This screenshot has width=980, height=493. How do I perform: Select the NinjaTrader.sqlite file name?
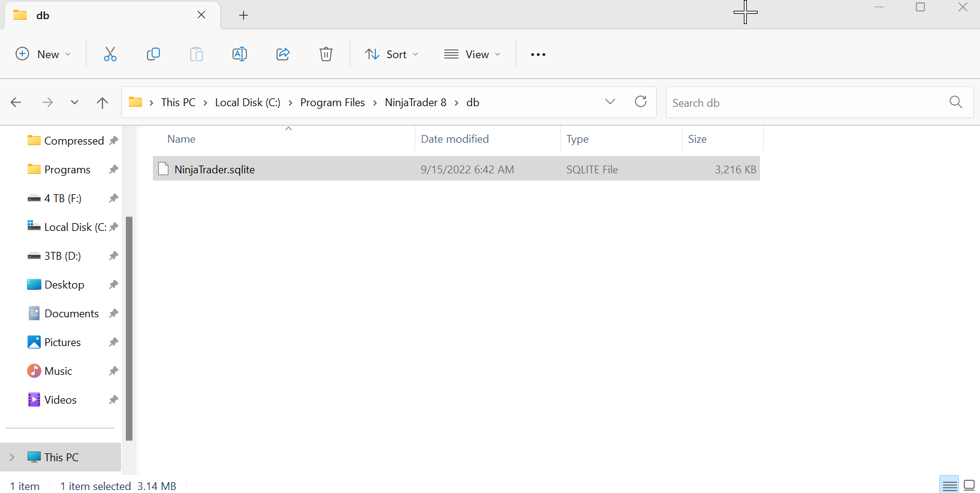(215, 170)
